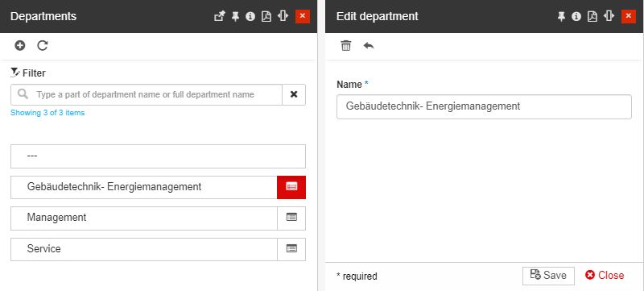Open details icon for Management
The image size is (644, 291).
pyautogui.click(x=291, y=218)
